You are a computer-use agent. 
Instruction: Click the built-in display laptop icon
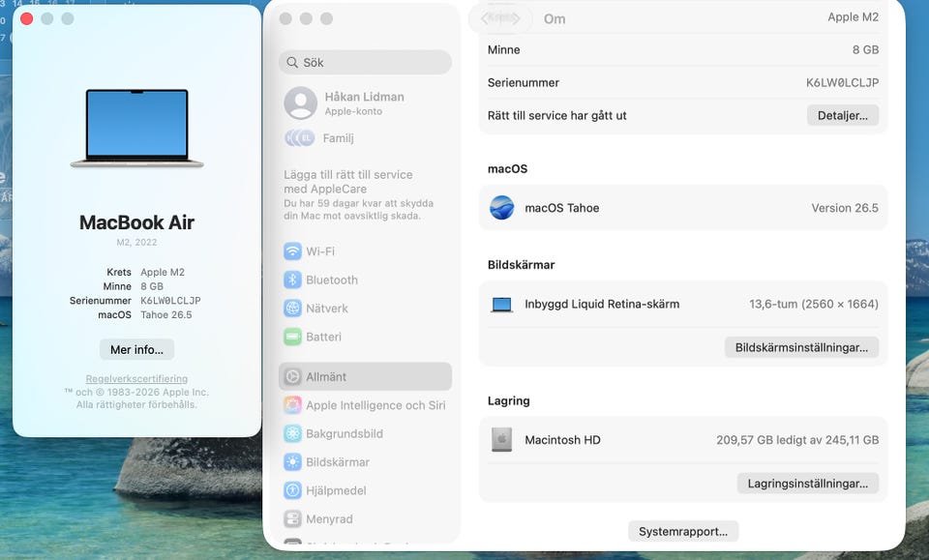pos(502,305)
